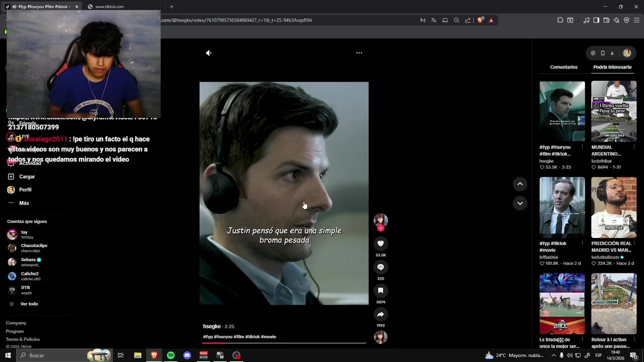Share the video using the arrow icon
The image size is (644, 362).
(x=381, y=314)
